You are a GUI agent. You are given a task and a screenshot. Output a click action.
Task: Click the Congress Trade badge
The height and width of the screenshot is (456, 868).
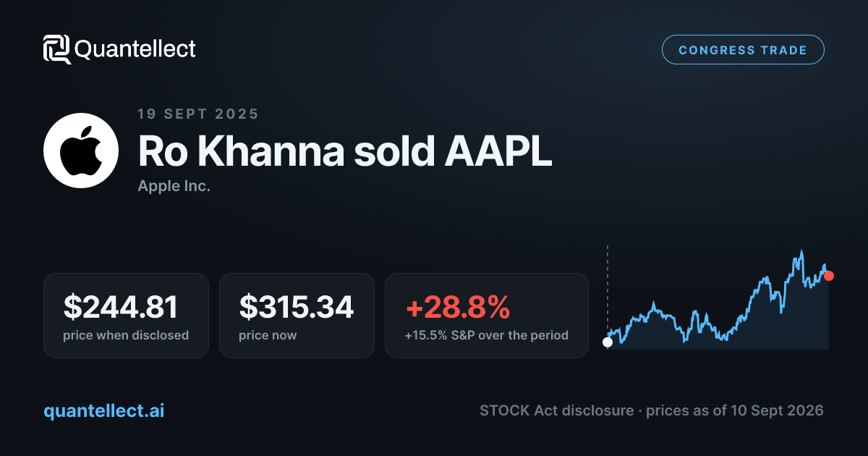pos(743,50)
